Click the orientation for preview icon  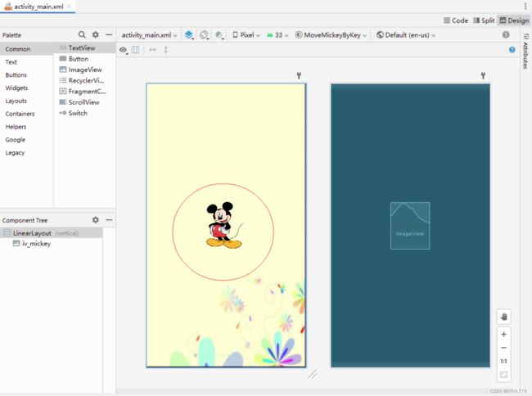click(204, 35)
